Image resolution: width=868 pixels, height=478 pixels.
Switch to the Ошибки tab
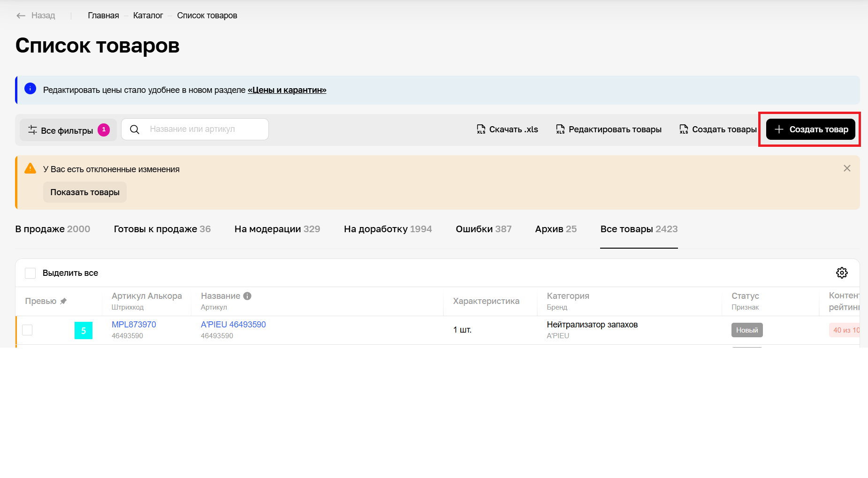point(483,229)
